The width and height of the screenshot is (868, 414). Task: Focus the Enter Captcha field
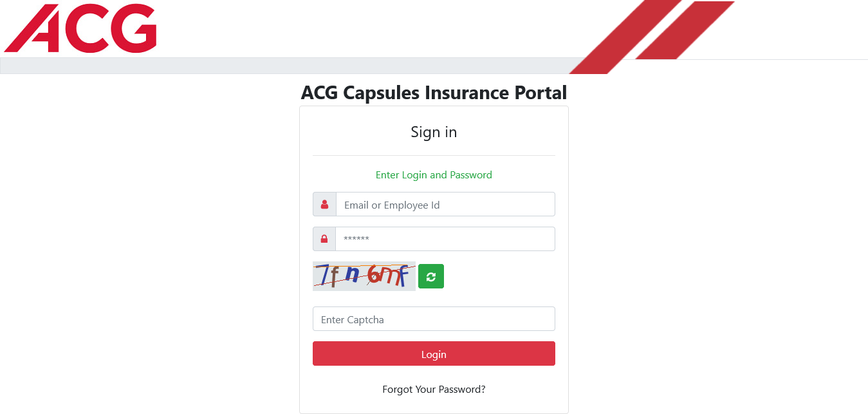[x=434, y=319]
